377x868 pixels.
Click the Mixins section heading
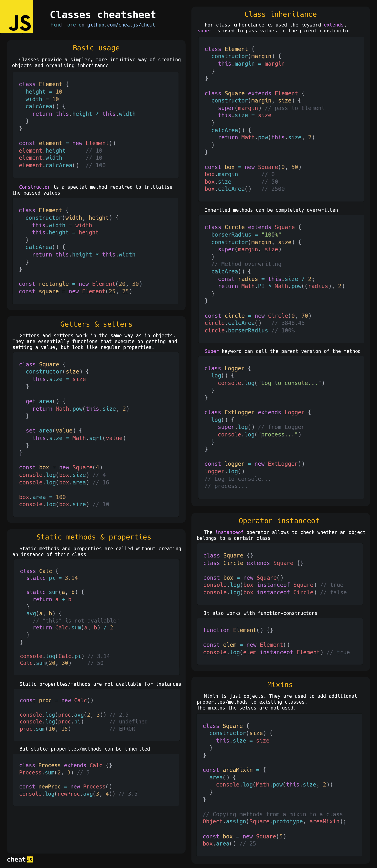(x=280, y=685)
